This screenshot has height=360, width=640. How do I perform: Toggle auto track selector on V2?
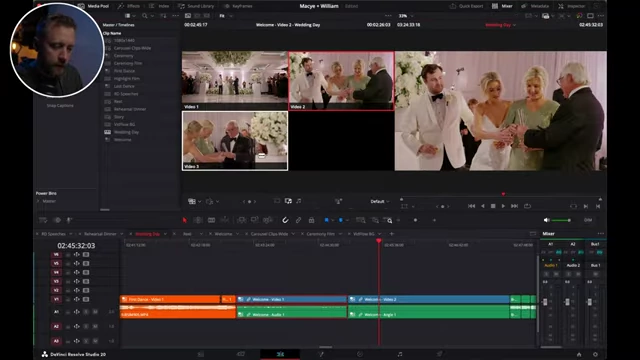pos(77,290)
